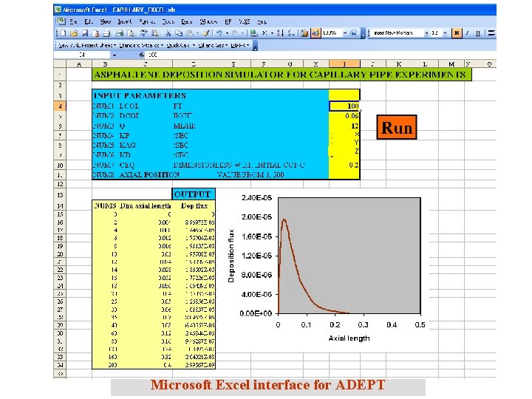This screenshot has width=532, height=399.
Task: Click the New workbook icon
Action: point(64,33)
